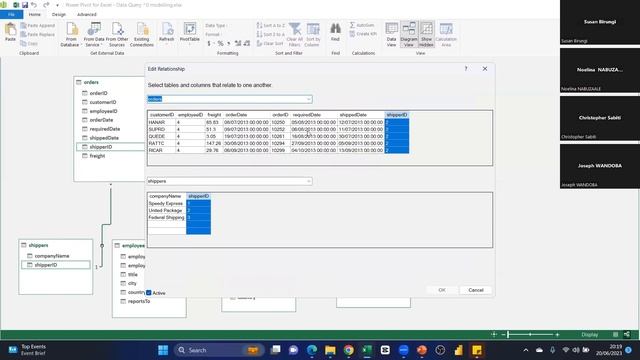The image size is (640, 360).
Task: Select shipperID field in shippers diagram table
Action: click(x=56, y=265)
